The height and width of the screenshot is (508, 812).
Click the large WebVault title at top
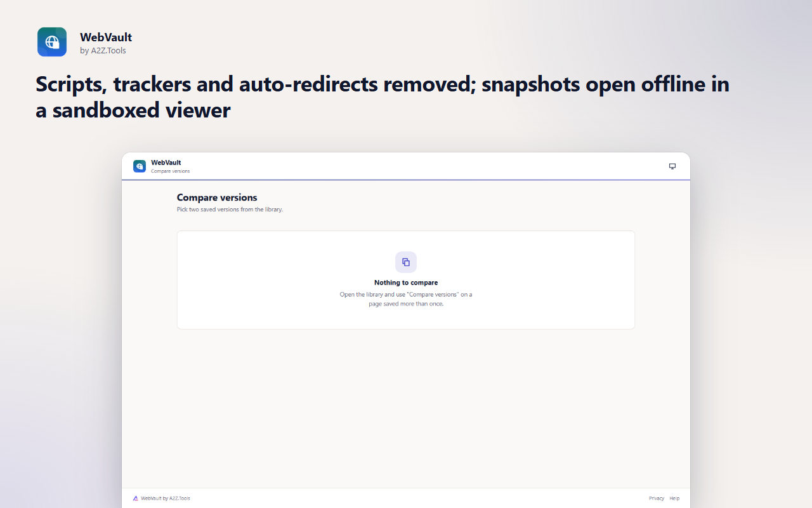pyautogui.click(x=106, y=37)
